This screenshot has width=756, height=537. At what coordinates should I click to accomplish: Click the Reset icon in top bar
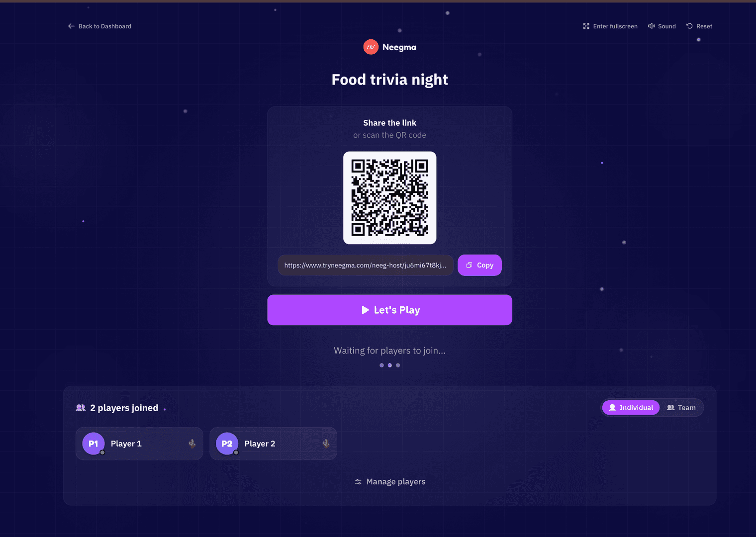(x=689, y=26)
